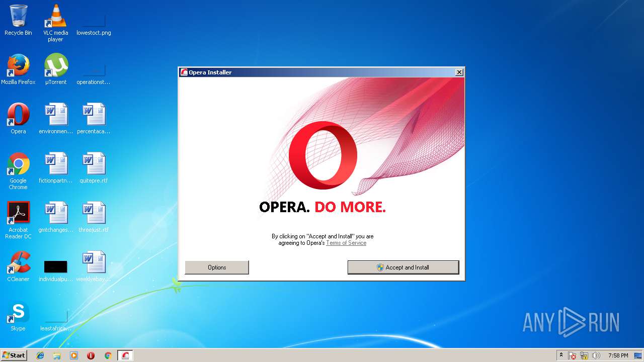
Task: Select the fictionpartn... Word document icon
Action: pyautogui.click(x=55, y=168)
